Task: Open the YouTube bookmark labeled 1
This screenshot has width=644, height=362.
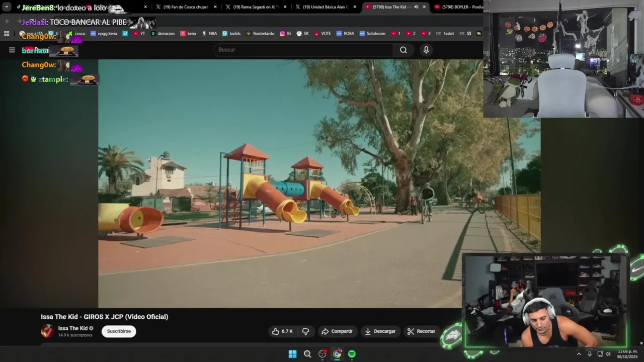Action: pos(395,34)
